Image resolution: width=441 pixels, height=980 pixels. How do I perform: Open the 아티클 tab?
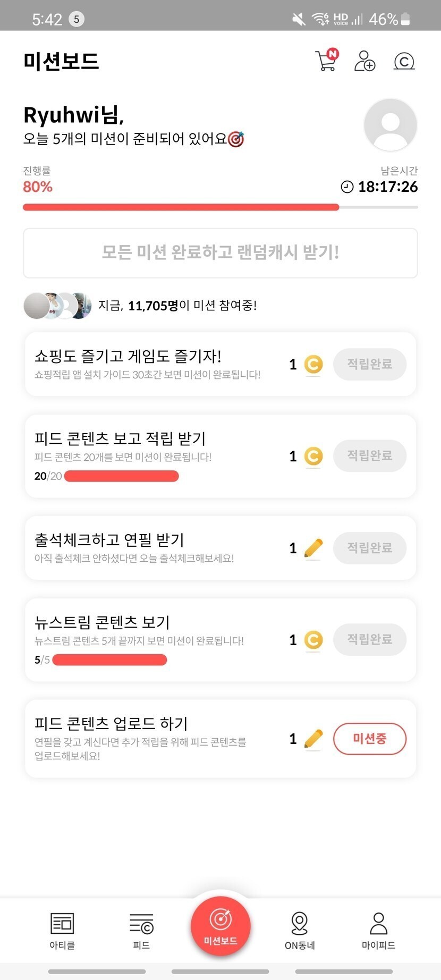62,930
